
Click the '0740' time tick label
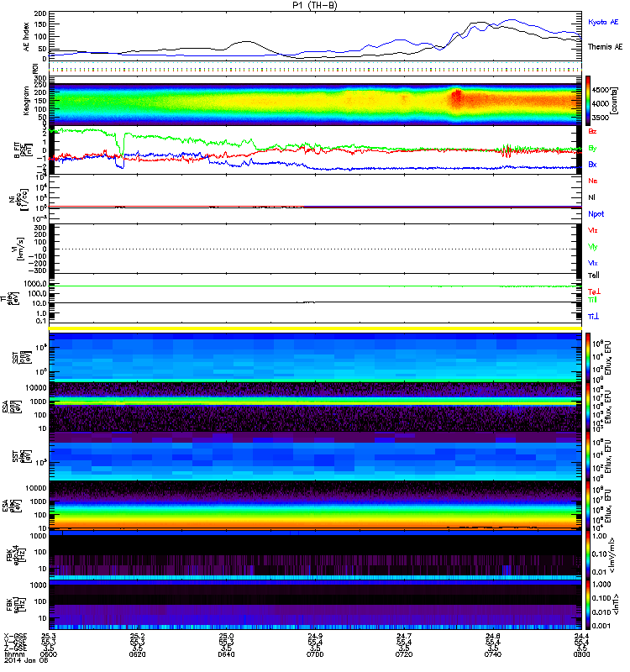(493, 654)
